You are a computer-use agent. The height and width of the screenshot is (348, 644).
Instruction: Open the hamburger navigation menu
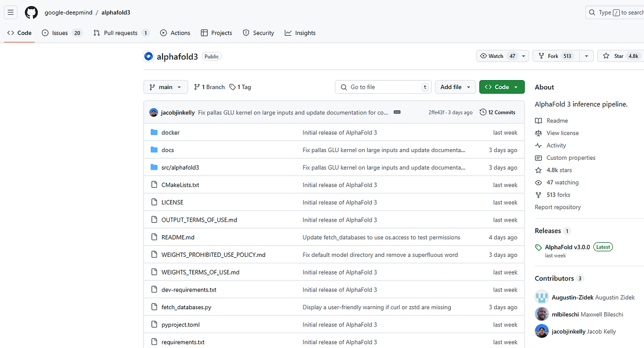[11, 13]
